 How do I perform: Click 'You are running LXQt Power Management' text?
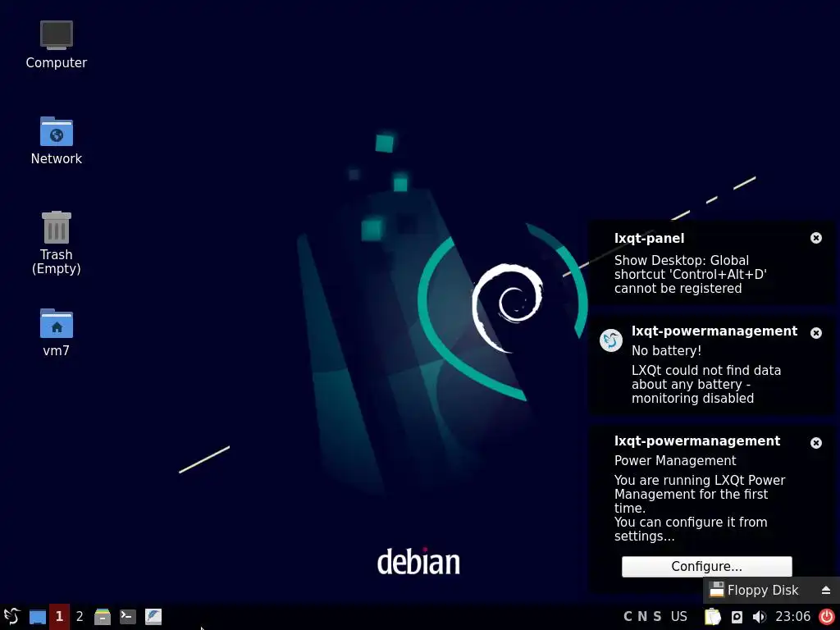coord(700,508)
